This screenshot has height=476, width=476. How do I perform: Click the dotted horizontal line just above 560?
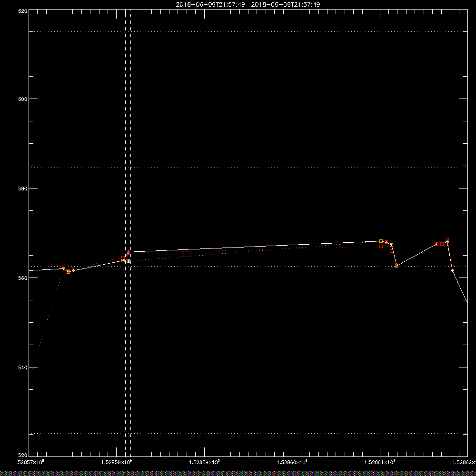click(248, 266)
